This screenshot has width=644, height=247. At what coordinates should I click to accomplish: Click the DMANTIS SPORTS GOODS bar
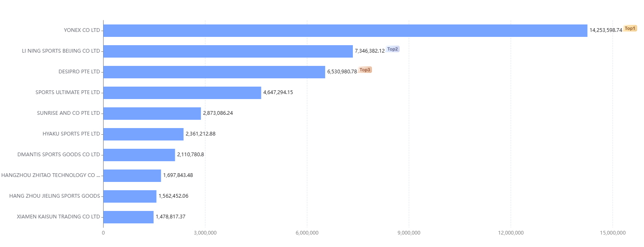coord(139,155)
